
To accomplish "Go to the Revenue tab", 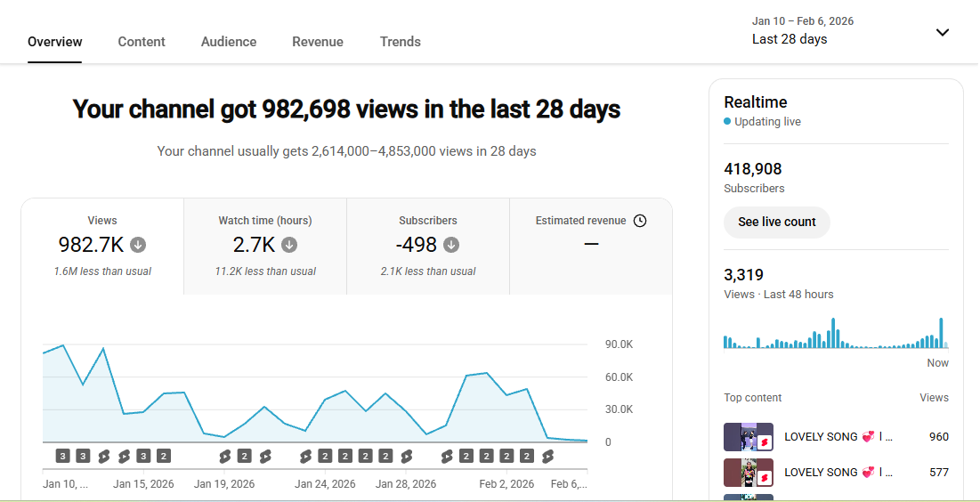I will pyautogui.click(x=318, y=42).
